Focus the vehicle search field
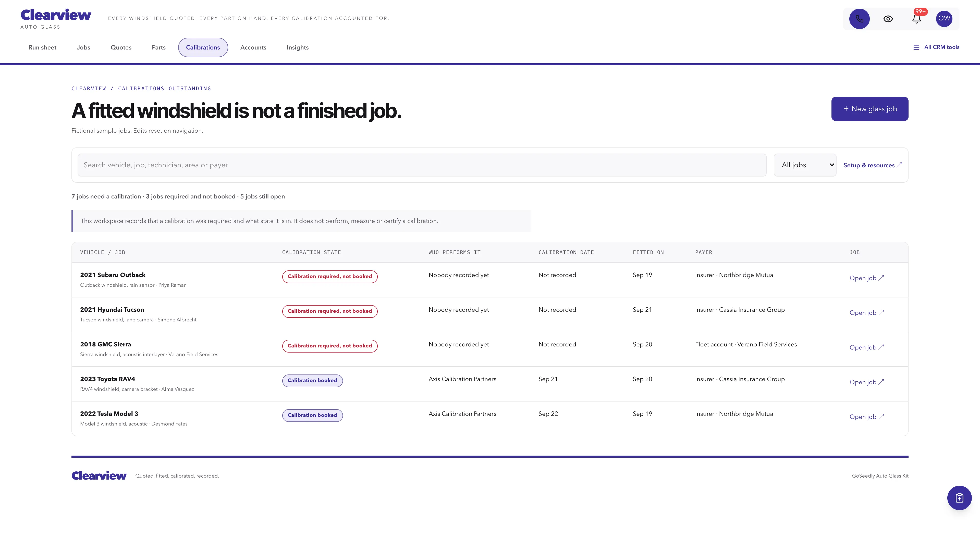This screenshot has width=980, height=551. (x=422, y=165)
